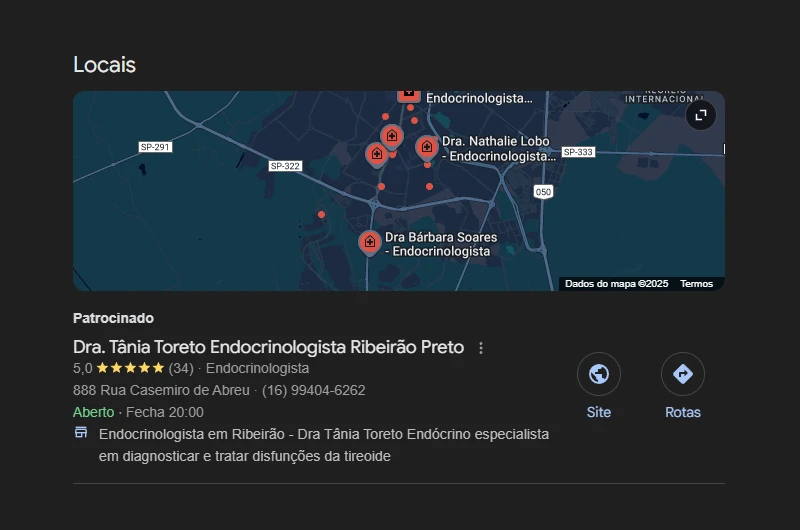
Task: Click the 888 Rua Casemiro de Abreu address
Action: pyautogui.click(x=161, y=390)
